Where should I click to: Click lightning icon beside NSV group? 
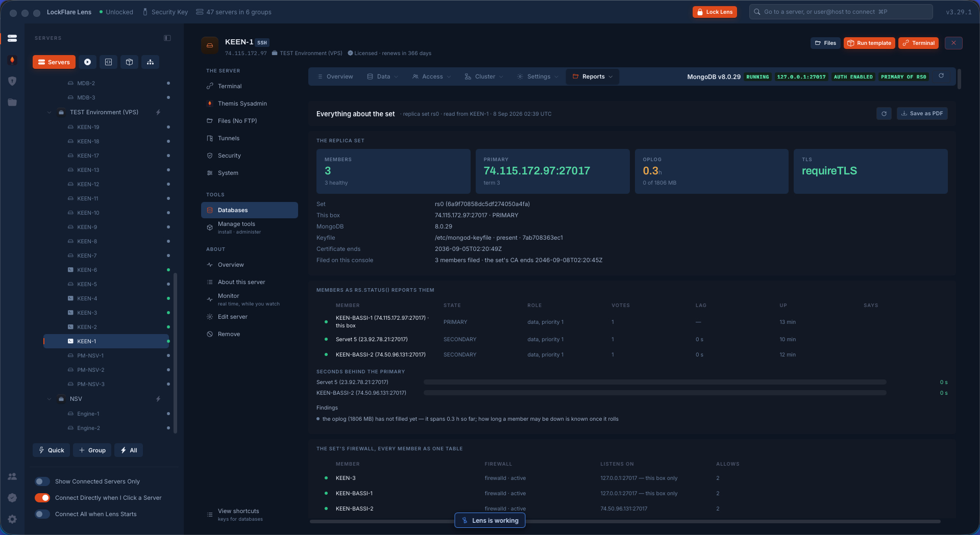(158, 399)
